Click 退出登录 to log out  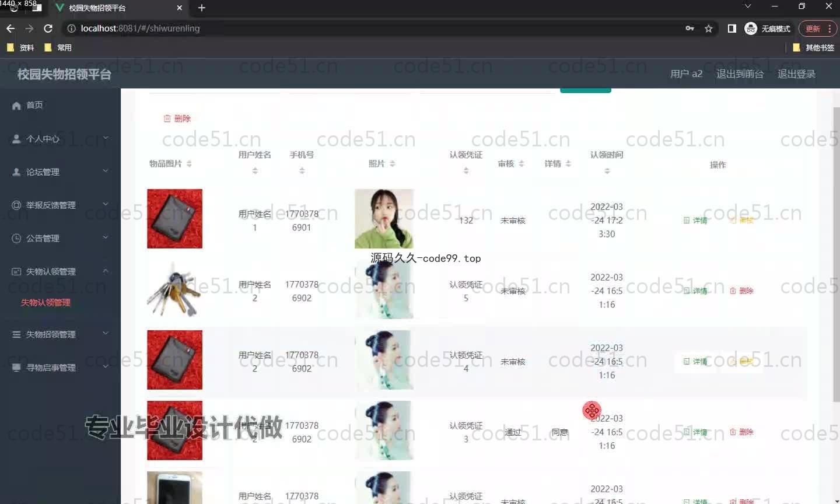point(796,74)
